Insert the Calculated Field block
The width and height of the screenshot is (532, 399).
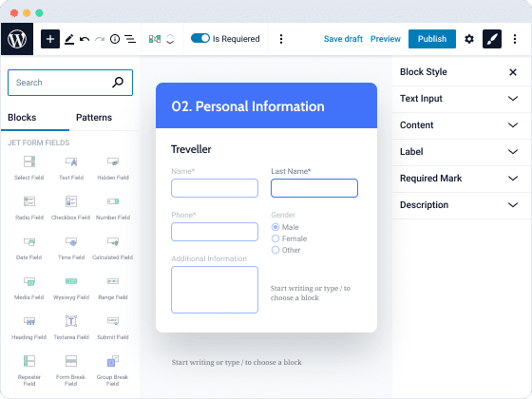point(113,248)
